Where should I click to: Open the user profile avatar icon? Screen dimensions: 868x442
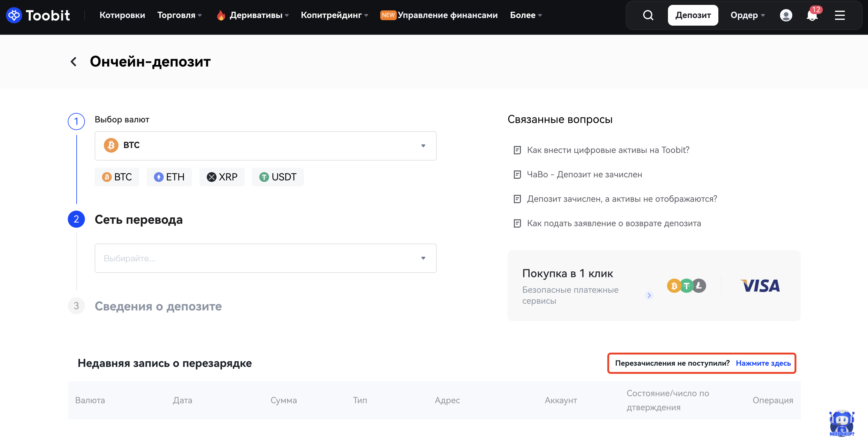pyautogui.click(x=786, y=15)
